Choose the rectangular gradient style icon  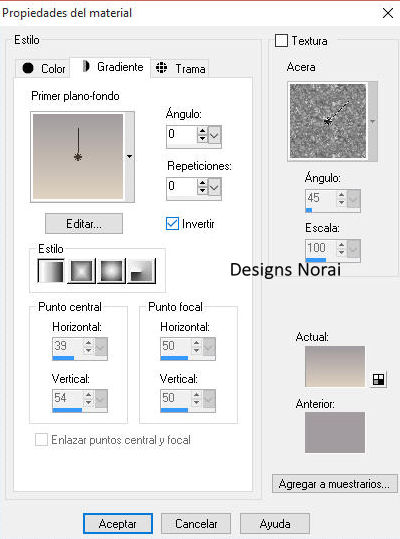coord(81,271)
